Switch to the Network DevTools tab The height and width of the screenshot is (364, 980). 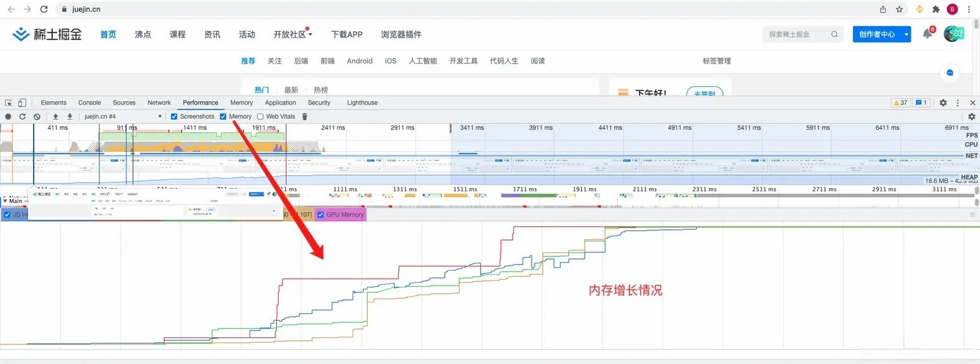coord(159,103)
